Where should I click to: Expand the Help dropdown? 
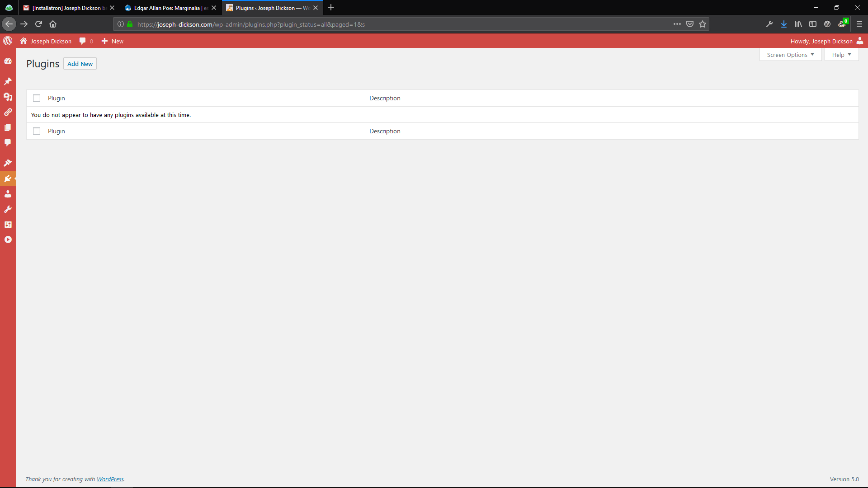841,55
